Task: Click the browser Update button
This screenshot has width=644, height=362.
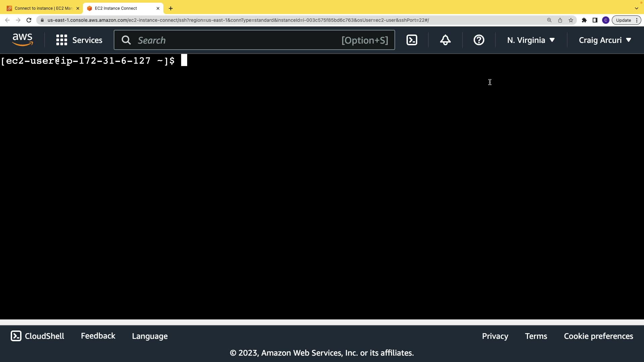Action: [x=623, y=20]
